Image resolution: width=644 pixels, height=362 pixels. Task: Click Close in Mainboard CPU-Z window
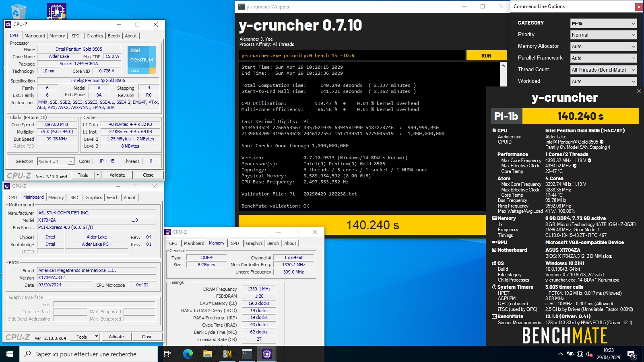pyautogui.click(x=147, y=337)
